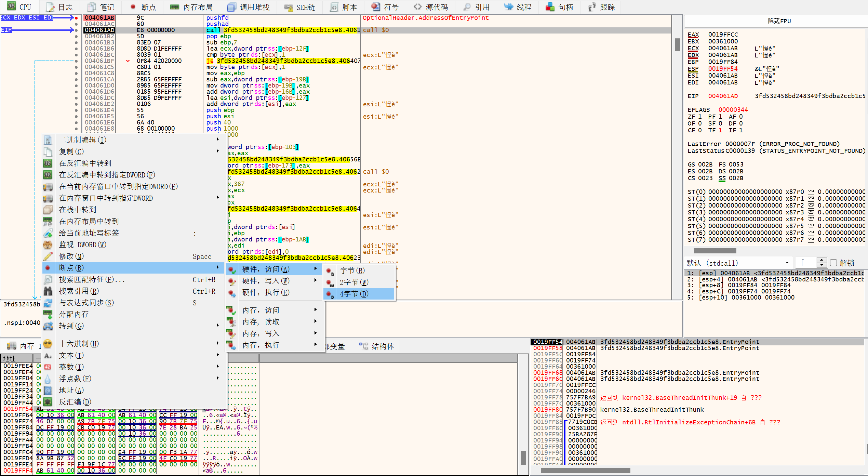868x476 pixels.
Task: Click the 在栈中转到 icon
Action: pyautogui.click(x=48, y=210)
